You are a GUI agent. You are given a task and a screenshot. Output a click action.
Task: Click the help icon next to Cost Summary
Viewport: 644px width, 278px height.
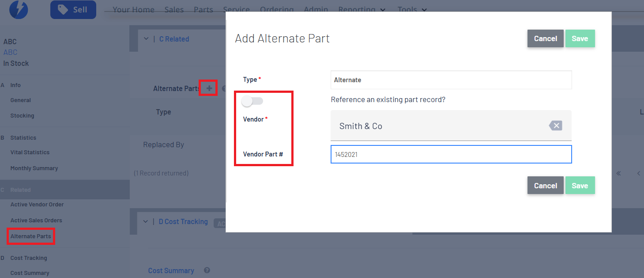[207, 270]
